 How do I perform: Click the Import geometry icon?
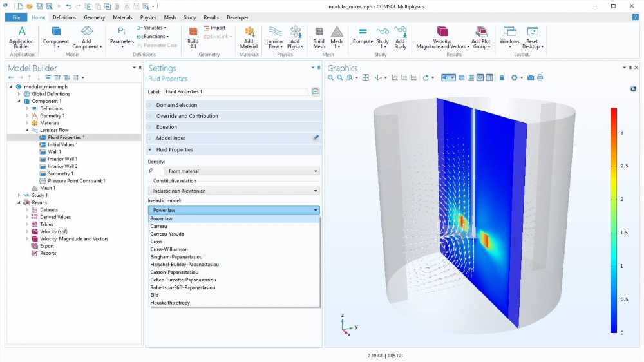[214, 28]
